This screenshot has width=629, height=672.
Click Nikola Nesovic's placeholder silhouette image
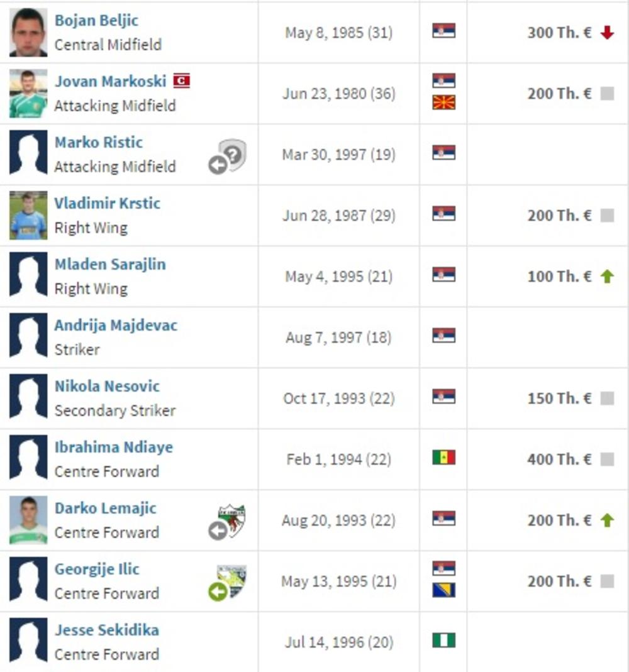point(28,399)
